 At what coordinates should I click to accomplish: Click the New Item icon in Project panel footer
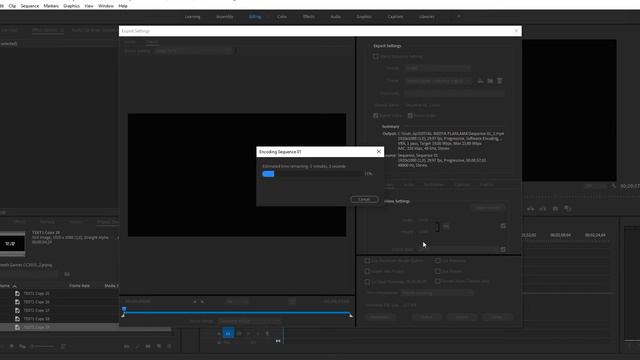[x=159, y=346]
